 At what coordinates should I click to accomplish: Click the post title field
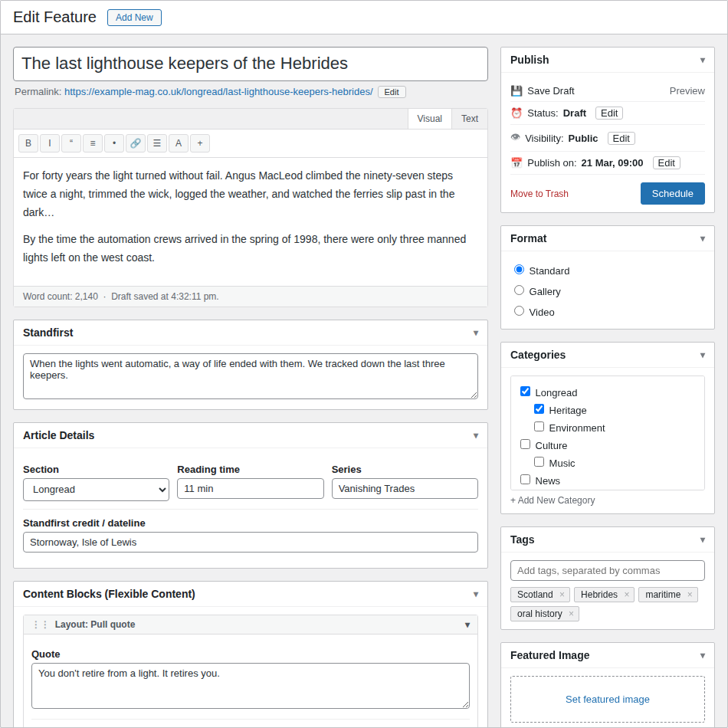(251, 64)
